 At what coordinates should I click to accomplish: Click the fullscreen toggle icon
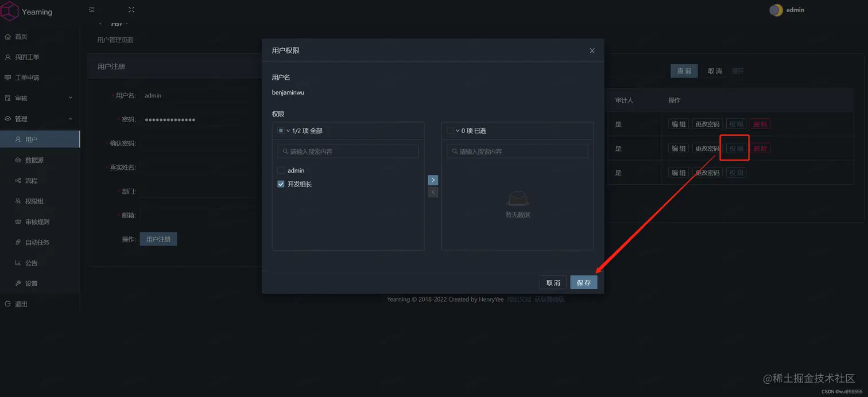point(131,10)
